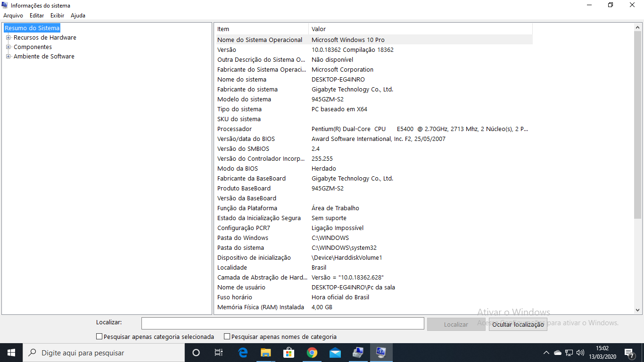This screenshot has width=644, height=362.
Task: Click value 10.0.18362 Compilação 18362
Action: 352,49
